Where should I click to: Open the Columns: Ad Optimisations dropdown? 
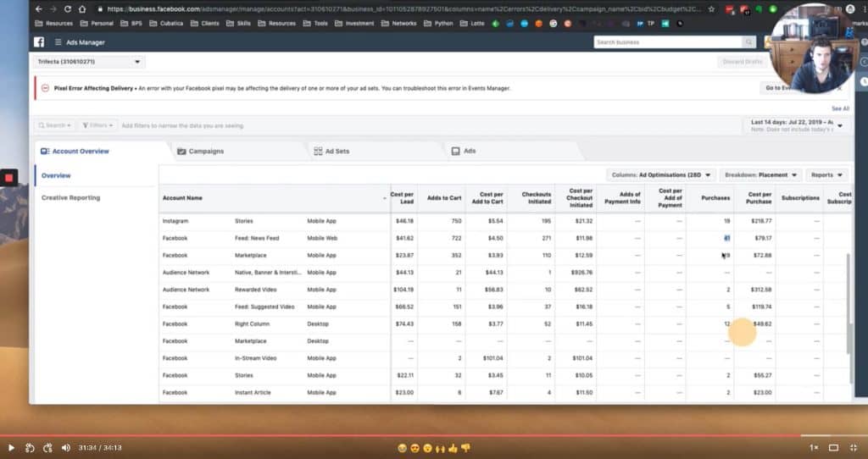coord(662,175)
